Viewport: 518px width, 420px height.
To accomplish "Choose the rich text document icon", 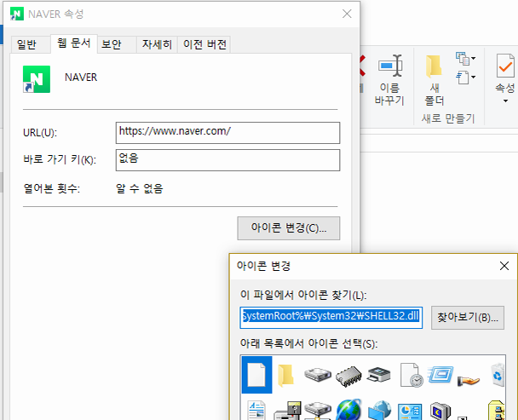I will point(256,410).
